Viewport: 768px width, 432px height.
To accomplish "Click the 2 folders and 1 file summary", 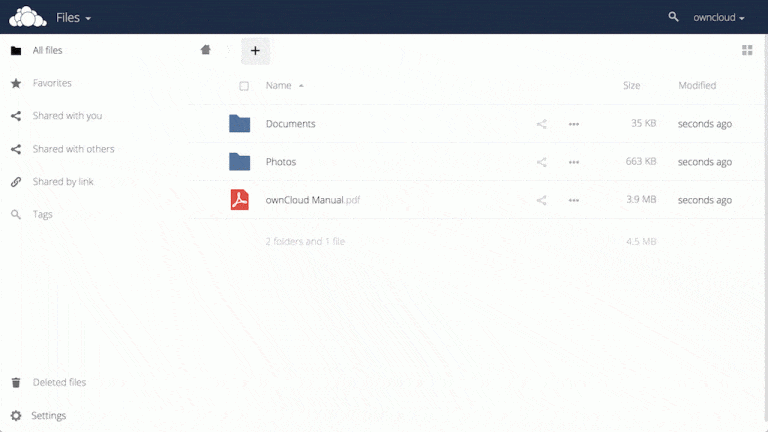I will (x=305, y=241).
